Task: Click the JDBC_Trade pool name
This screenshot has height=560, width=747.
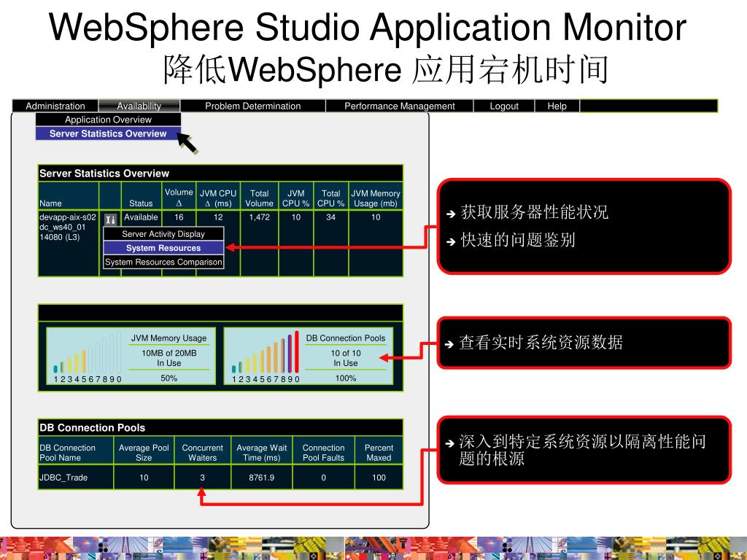Action: point(63,477)
